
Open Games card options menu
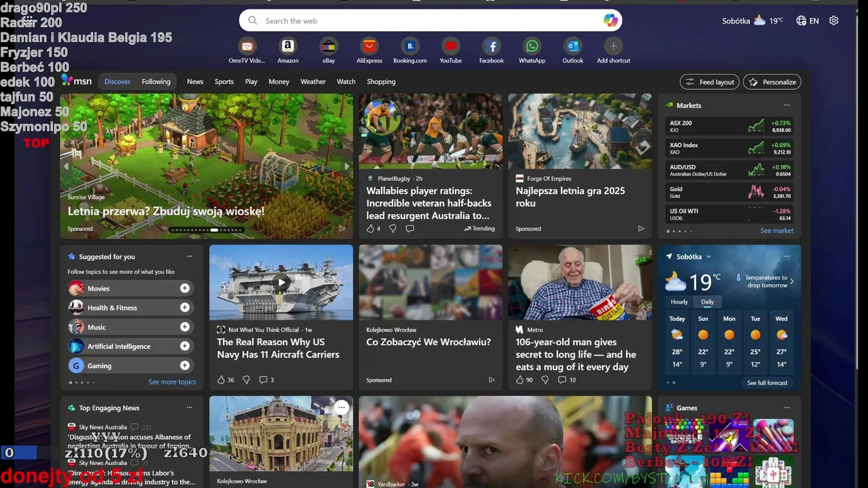[787, 407]
